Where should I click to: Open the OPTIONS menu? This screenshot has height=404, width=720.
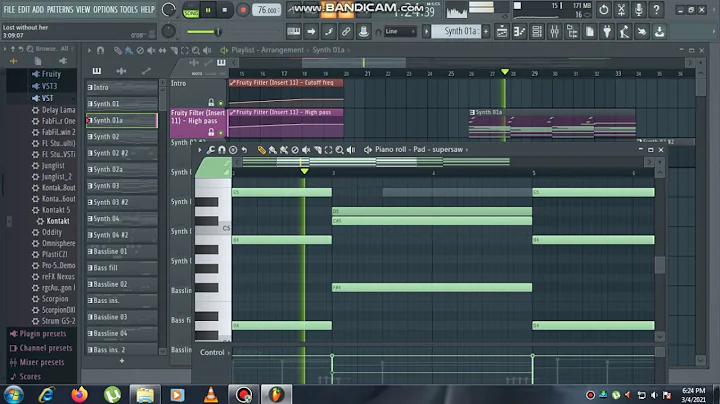point(105,9)
